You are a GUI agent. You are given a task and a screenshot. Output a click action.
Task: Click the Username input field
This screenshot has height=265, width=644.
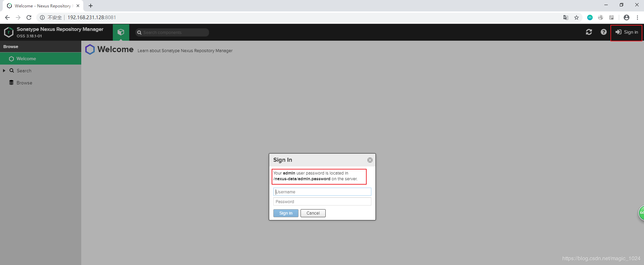[322, 192]
